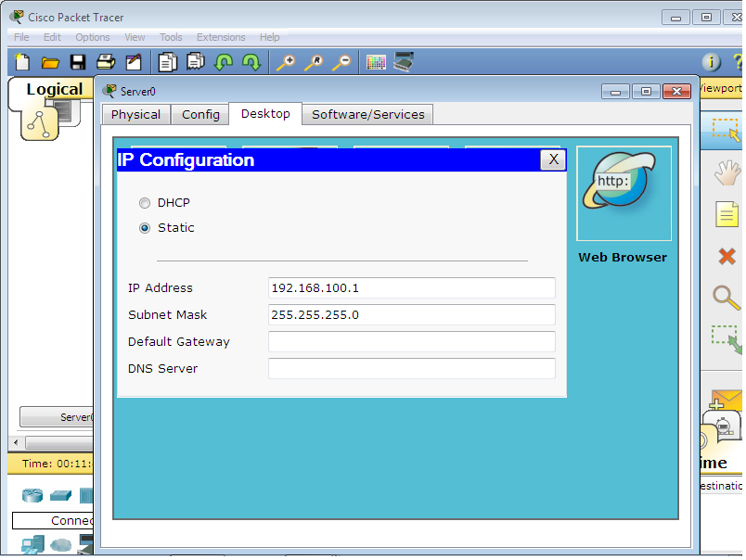Image resolution: width=746 pixels, height=560 pixels.
Task: Open a new file with New icon
Action: 20,61
